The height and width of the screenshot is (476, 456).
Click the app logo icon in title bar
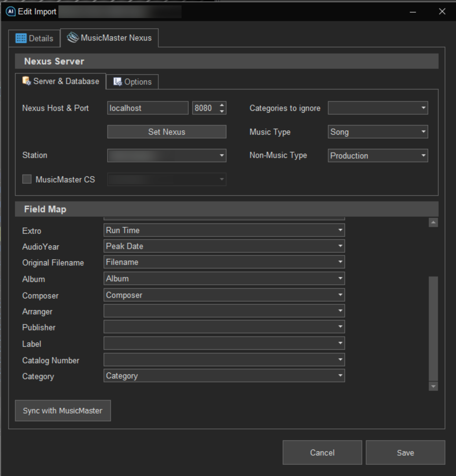[11, 12]
